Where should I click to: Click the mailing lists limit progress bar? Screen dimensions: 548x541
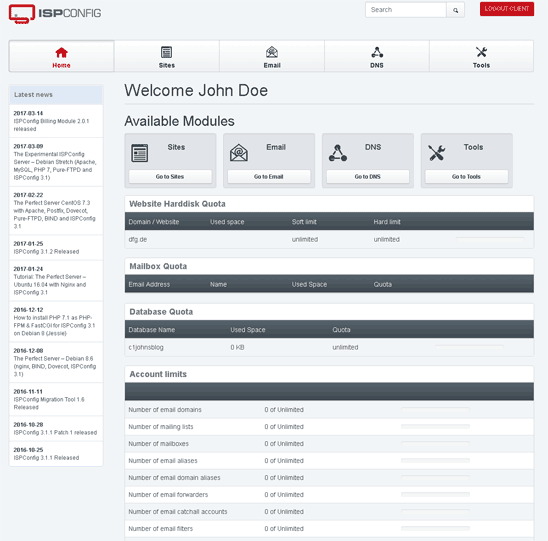[435, 426]
